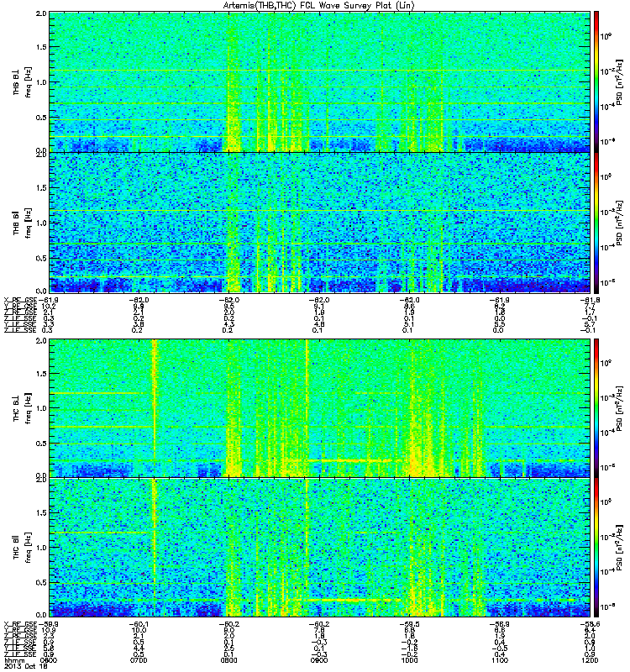Screen dimensions: 630x672
Task: Click the PSD [nT²/Hz] label of the bottom panel
Action: 619,548
